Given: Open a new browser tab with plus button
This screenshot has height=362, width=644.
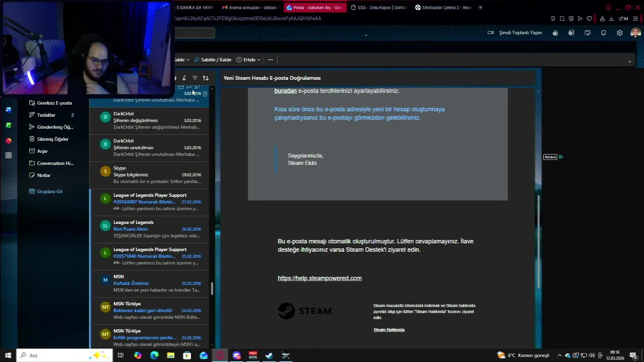Looking at the screenshot, I should [480, 8].
